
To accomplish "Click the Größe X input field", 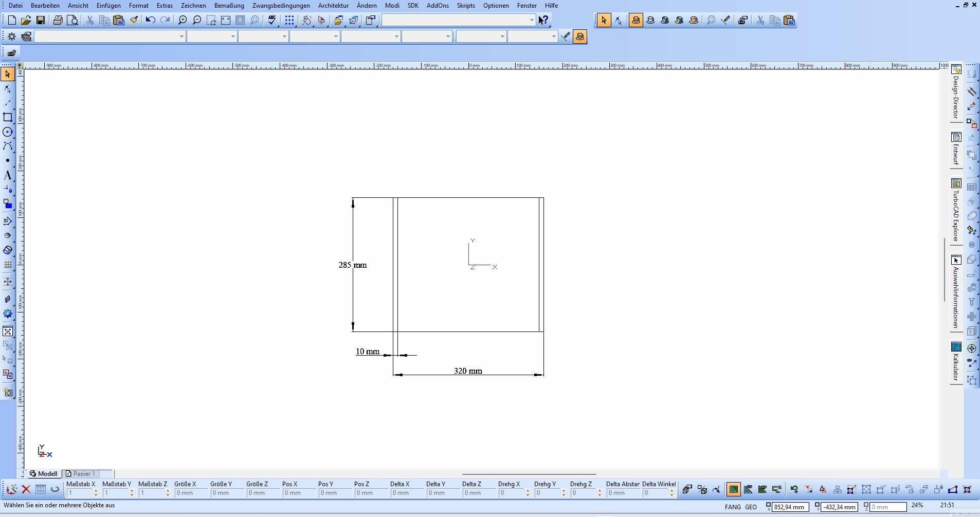I will coord(190,493).
